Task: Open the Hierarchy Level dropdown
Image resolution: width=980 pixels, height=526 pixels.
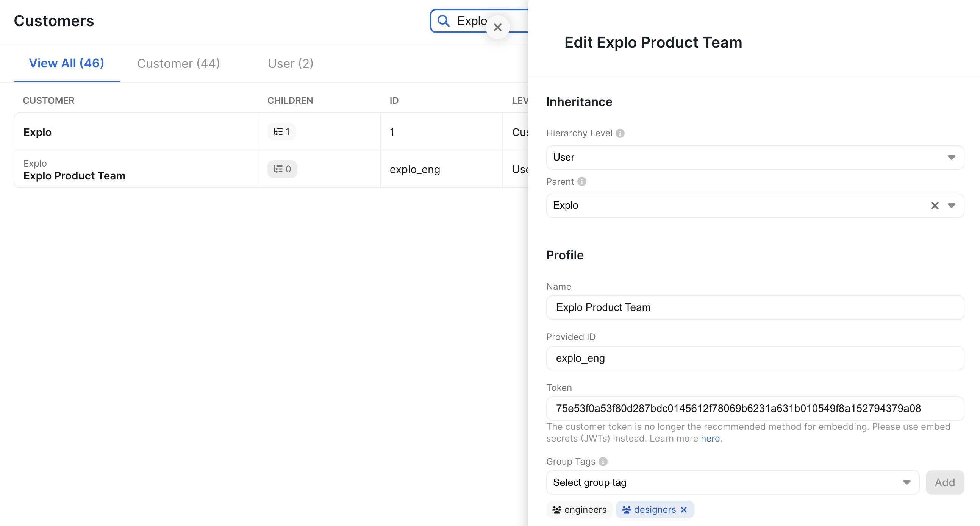Action: (754, 157)
